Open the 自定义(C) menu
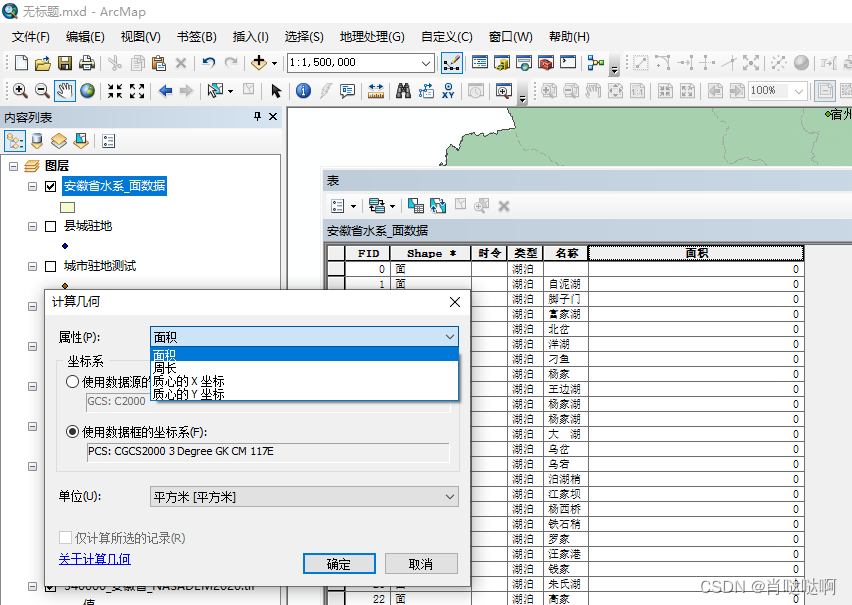This screenshot has height=605, width=852. click(x=447, y=37)
